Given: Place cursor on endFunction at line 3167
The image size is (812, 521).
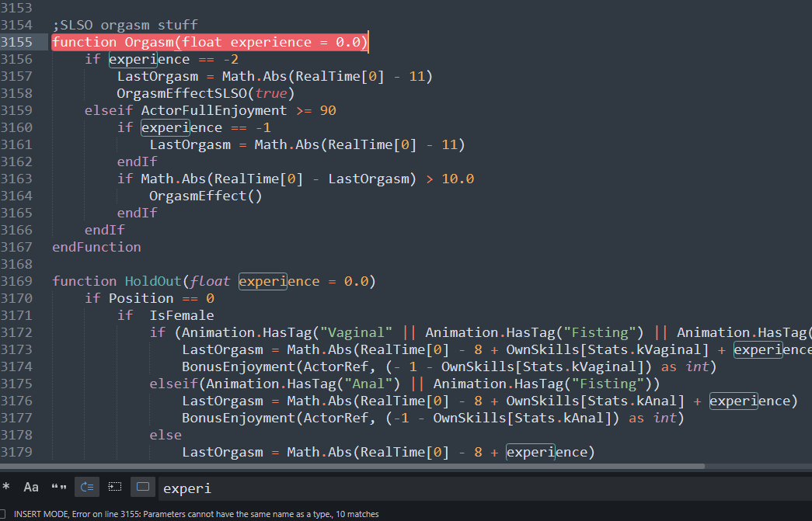Looking at the screenshot, I should [x=96, y=247].
